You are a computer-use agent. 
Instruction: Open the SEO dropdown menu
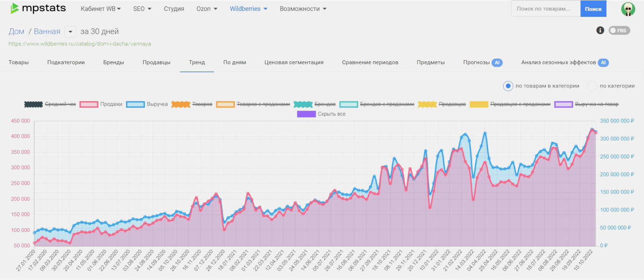(x=142, y=9)
